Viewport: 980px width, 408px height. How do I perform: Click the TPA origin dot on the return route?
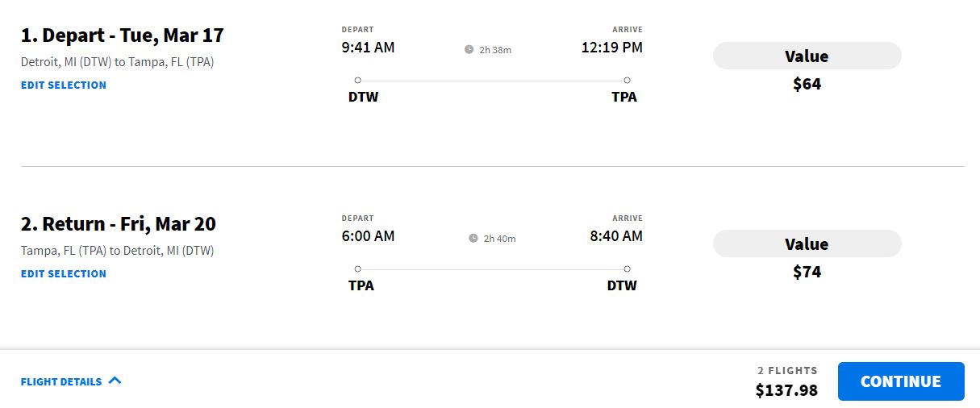358,269
